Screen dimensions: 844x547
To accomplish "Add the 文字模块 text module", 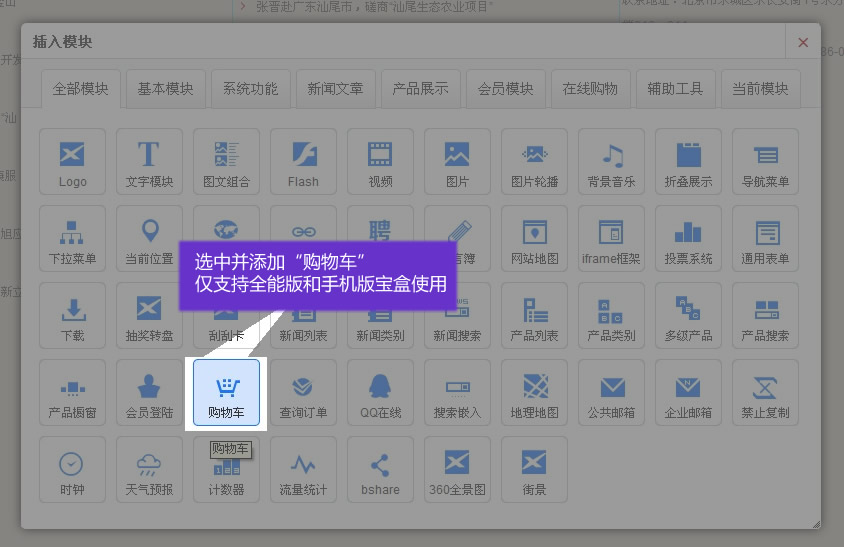I will pyautogui.click(x=149, y=161).
